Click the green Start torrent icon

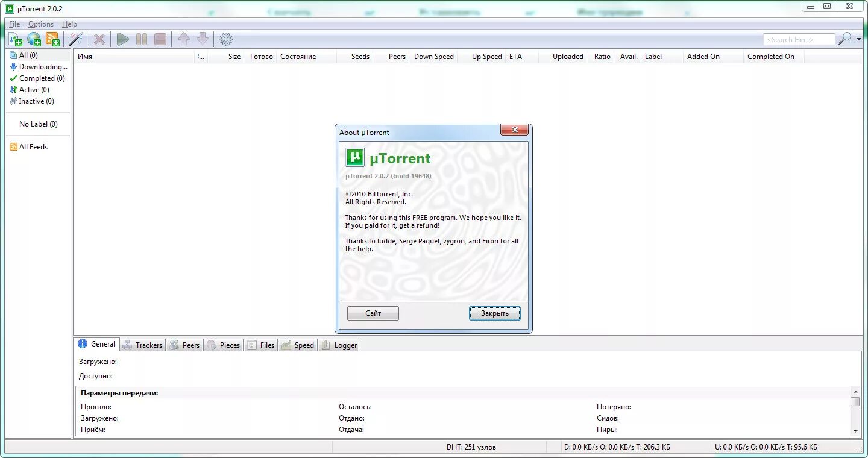123,39
